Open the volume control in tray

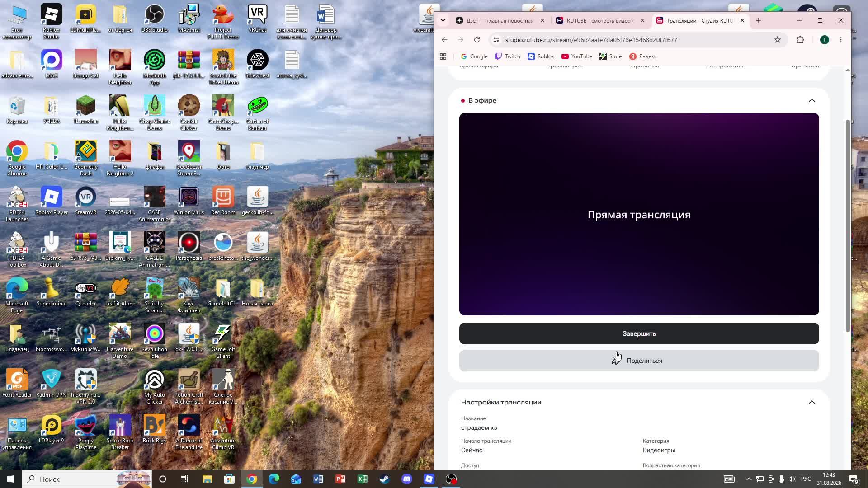(792, 479)
